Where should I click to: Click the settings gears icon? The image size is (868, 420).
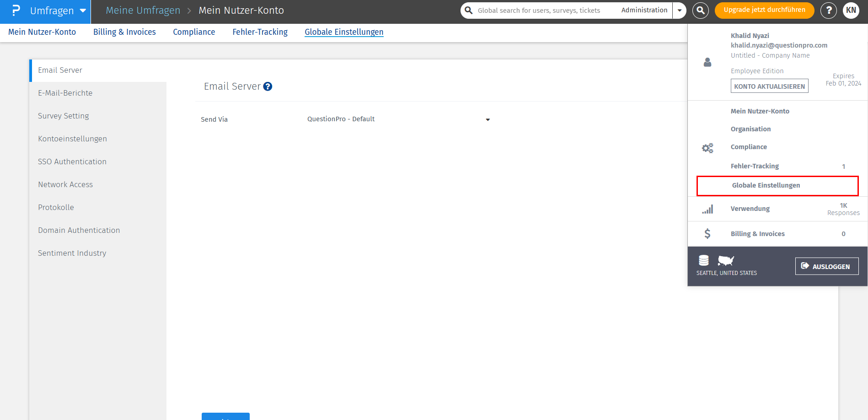coord(707,148)
